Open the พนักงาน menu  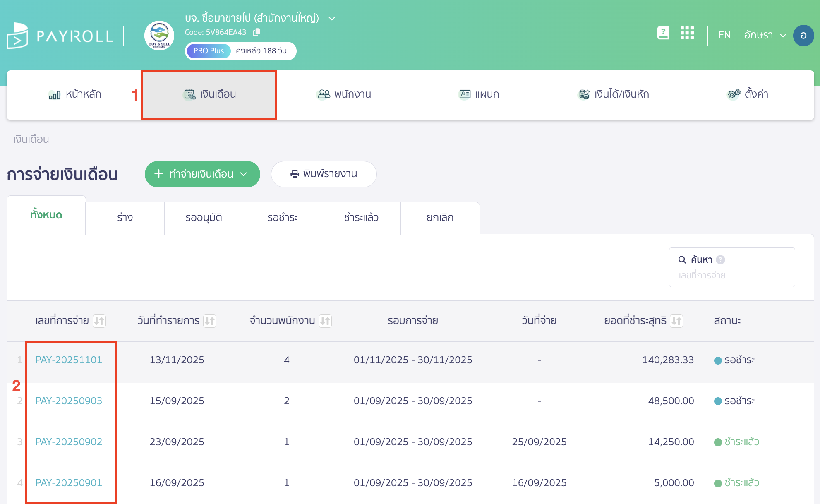[x=344, y=94]
